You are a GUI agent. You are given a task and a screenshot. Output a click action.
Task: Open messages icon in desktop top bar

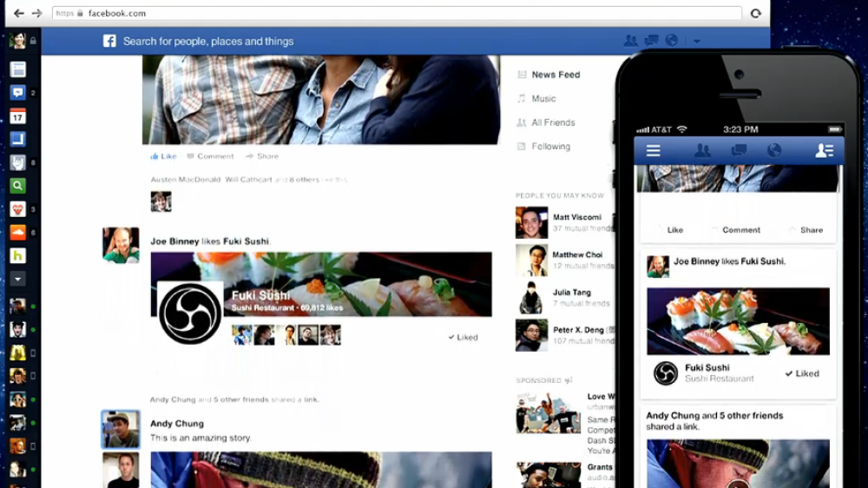[652, 41]
